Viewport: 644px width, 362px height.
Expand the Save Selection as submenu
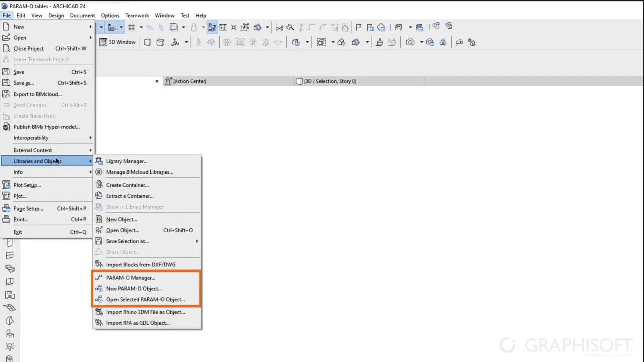[147, 241]
